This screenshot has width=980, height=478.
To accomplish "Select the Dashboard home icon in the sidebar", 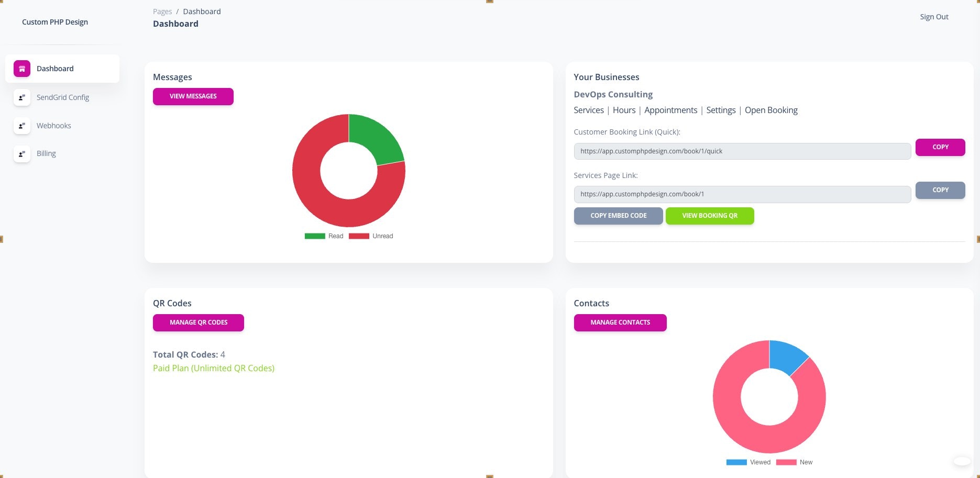I will coord(21,68).
